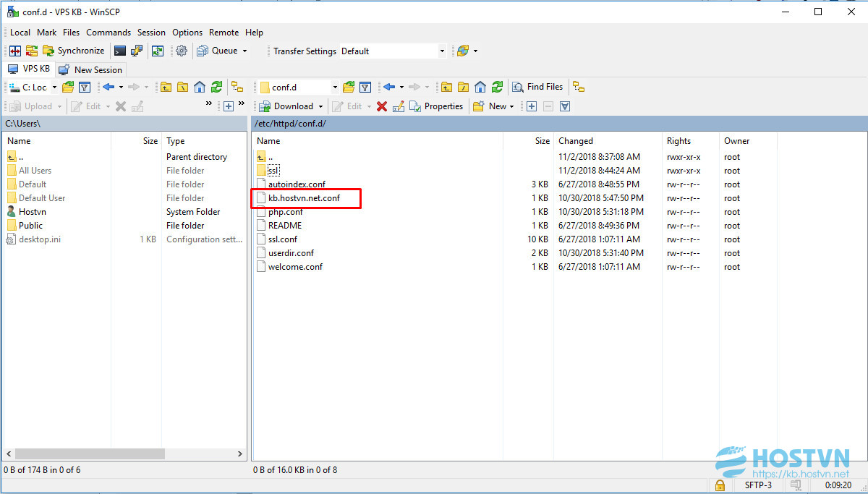
Task: Open the Commands menu
Action: click(109, 32)
